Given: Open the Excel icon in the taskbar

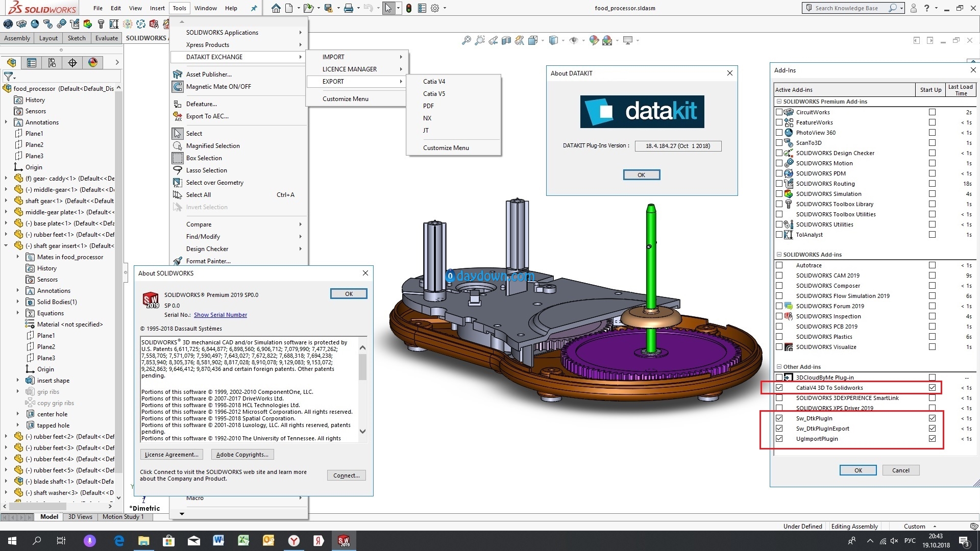Looking at the screenshot, I should point(243,541).
